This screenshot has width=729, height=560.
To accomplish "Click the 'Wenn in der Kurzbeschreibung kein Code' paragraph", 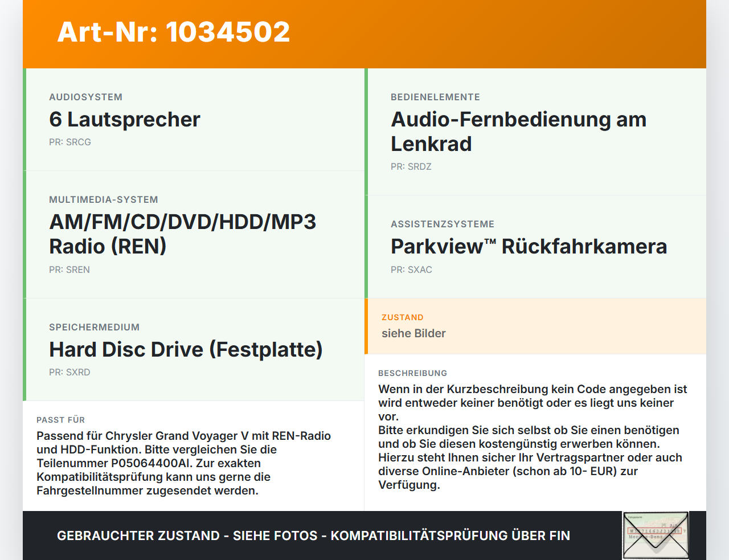I will pyautogui.click(x=533, y=437).
